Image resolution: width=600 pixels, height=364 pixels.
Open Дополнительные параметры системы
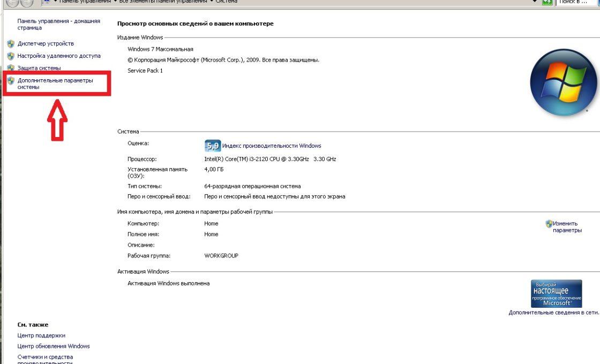pyautogui.click(x=55, y=84)
